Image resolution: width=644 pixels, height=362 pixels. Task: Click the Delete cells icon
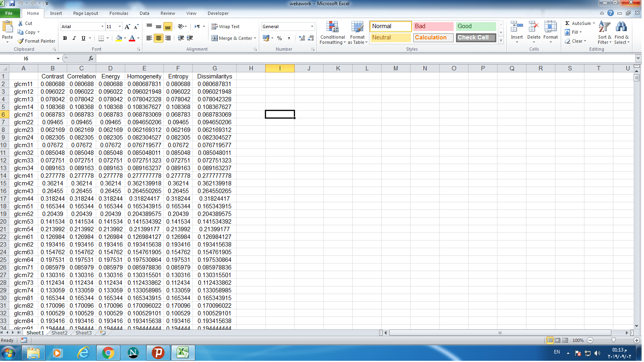tap(534, 27)
